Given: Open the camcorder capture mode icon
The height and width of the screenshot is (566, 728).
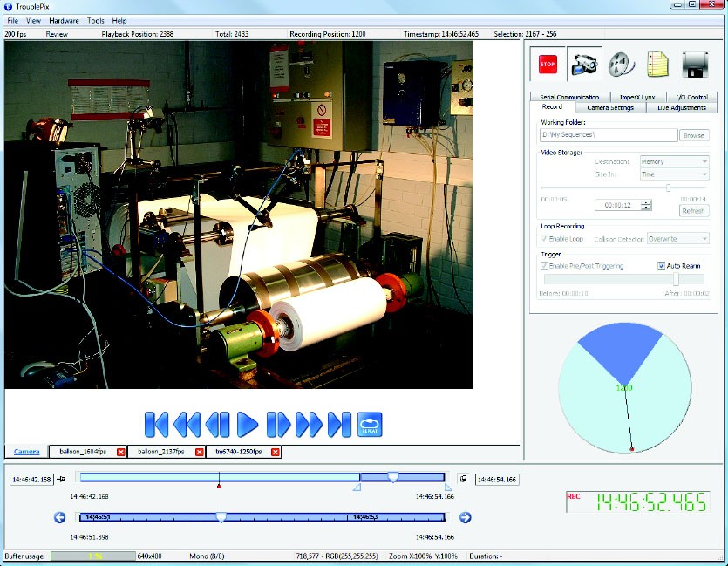Looking at the screenshot, I should (583, 65).
